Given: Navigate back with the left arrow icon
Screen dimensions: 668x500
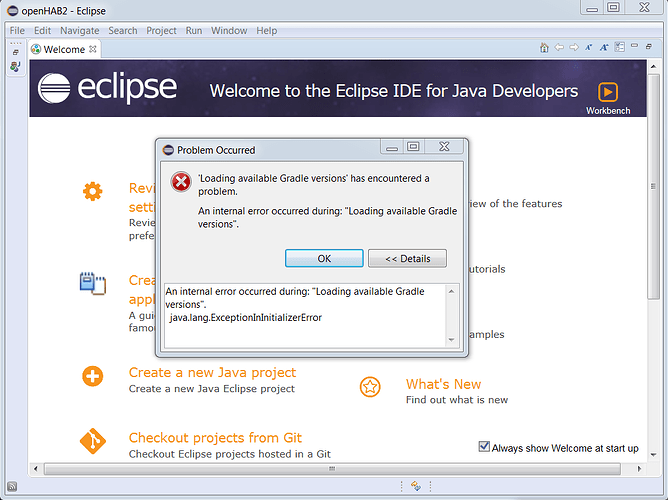Looking at the screenshot, I should click(x=559, y=47).
